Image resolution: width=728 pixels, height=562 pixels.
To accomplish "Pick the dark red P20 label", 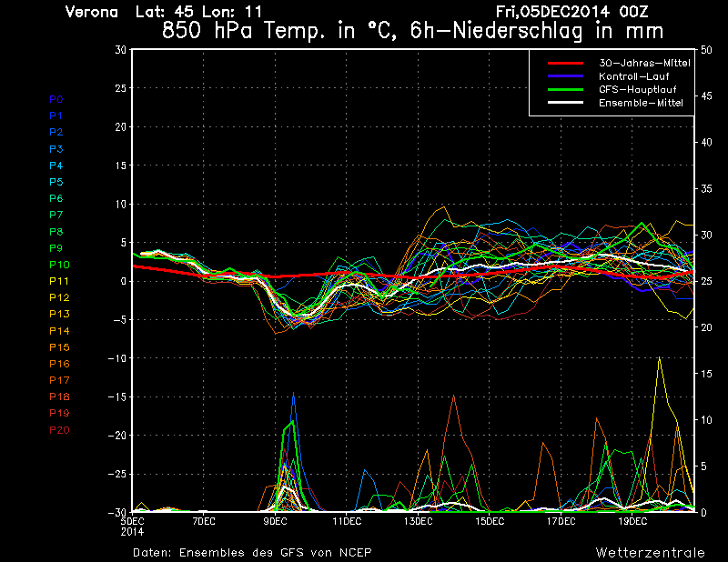I will coord(59,430).
